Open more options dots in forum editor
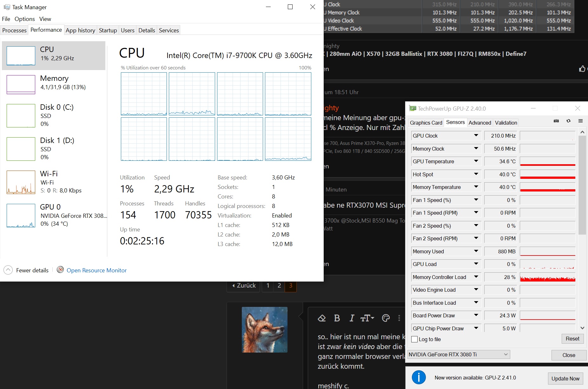588x389 pixels. click(399, 318)
